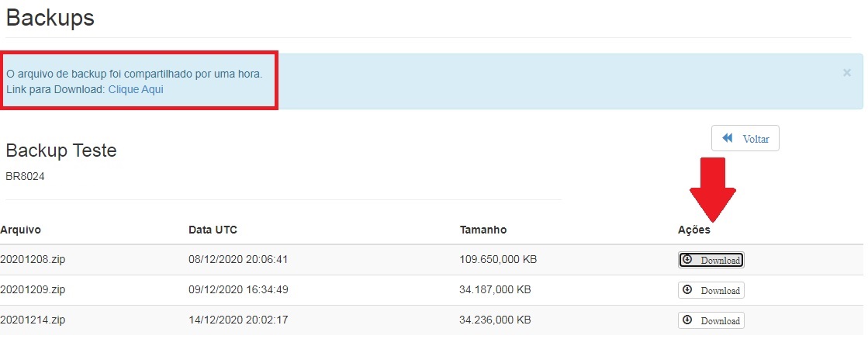Select the 20201208.zip file name
868x339 pixels.
pyautogui.click(x=33, y=260)
